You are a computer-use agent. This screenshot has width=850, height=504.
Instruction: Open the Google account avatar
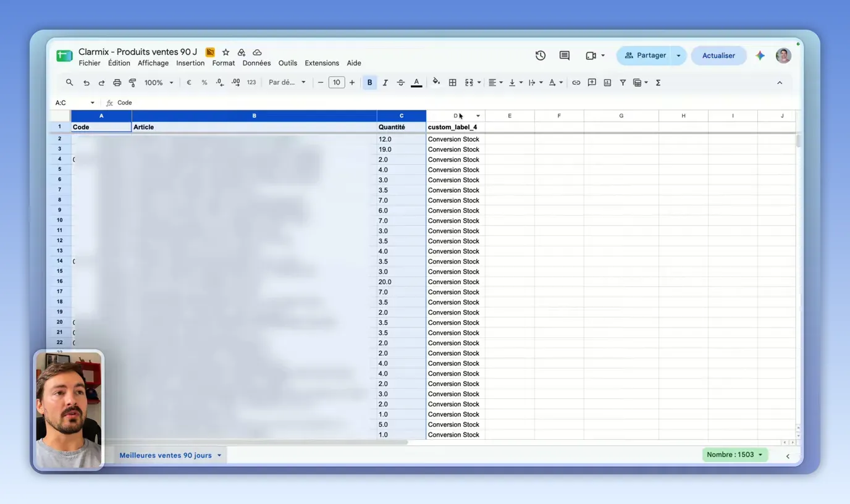783,56
